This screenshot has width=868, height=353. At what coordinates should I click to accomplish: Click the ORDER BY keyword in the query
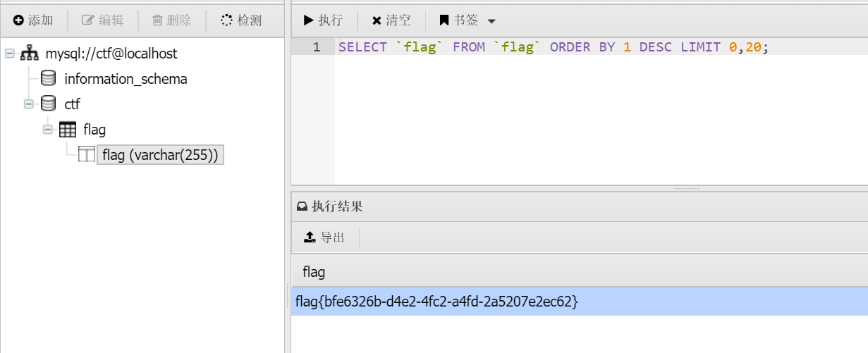582,47
